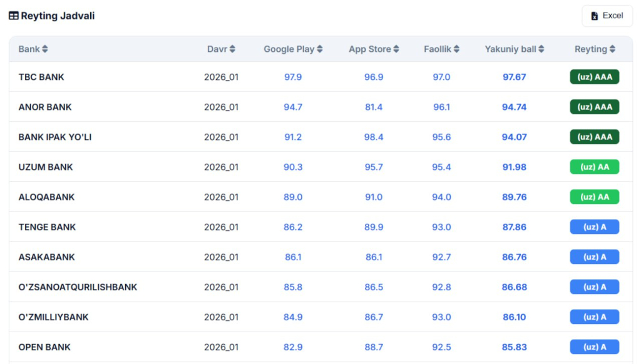The width and height of the screenshot is (641, 364).
Task: Select BANK IPAK YO'LI Google Play score 91.2
Action: pyautogui.click(x=293, y=137)
